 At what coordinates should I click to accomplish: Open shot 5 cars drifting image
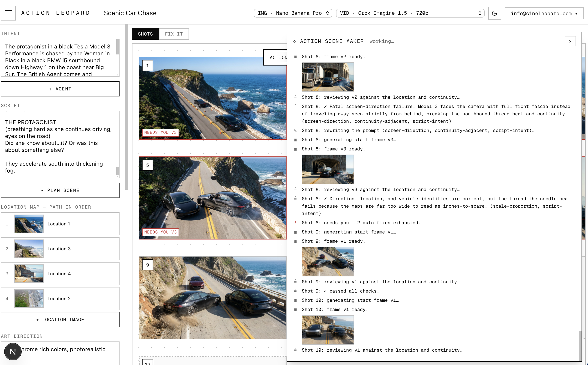[x=213, y=198]
